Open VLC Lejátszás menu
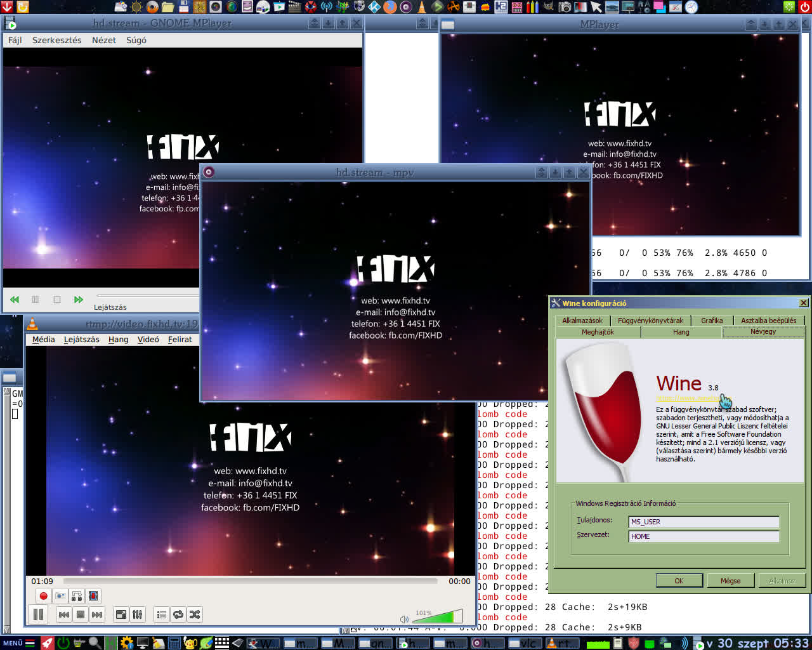Screen dimensions: 812x650 click(81, 340)
